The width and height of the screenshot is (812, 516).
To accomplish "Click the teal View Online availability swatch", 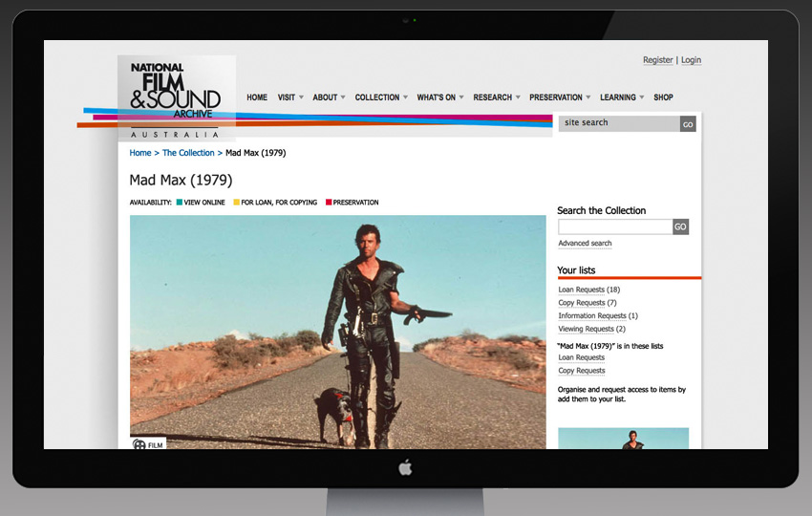I will tap(180, 202).
